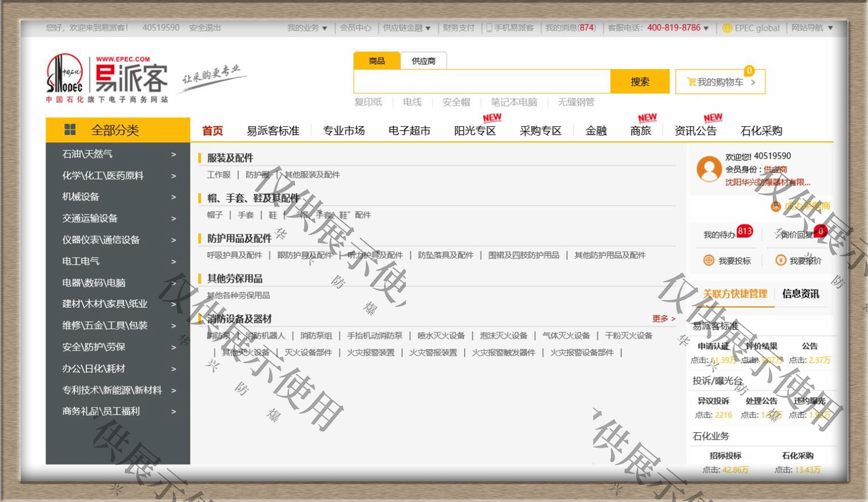Open 招标投标 quick link
This screenshot has height=502, width=868.
pos(725,456)
